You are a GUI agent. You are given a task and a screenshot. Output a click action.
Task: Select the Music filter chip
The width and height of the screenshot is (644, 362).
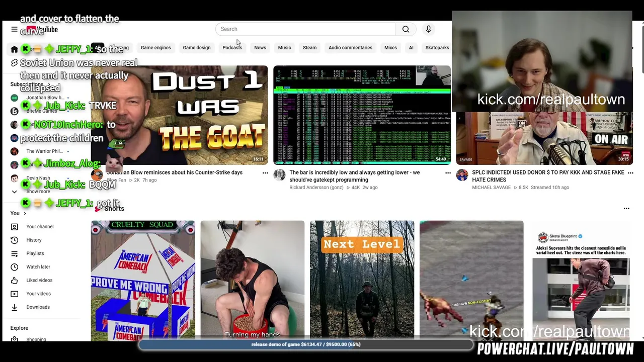click(284, 48)
